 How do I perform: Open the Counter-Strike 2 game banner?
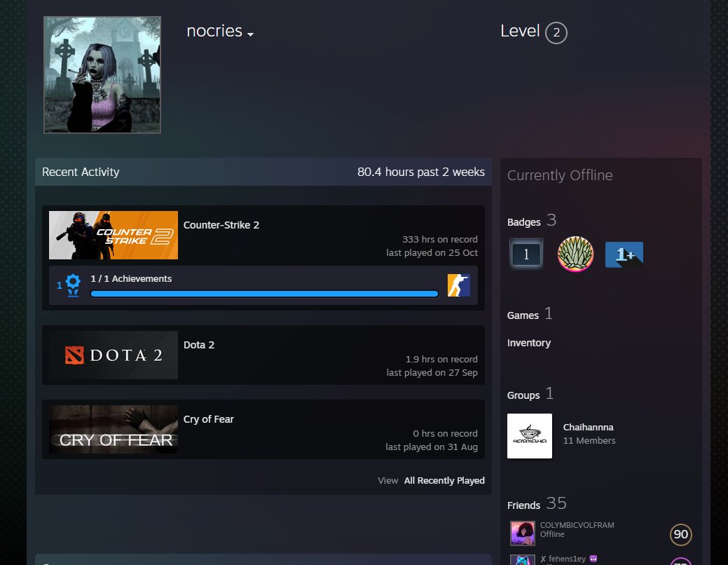[114, 235]
